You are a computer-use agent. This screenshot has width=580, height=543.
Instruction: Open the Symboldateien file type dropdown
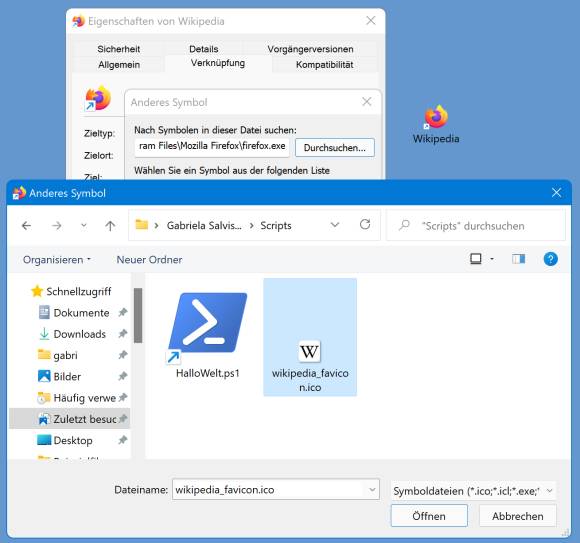pyautogui.click(x=473, y=491)
